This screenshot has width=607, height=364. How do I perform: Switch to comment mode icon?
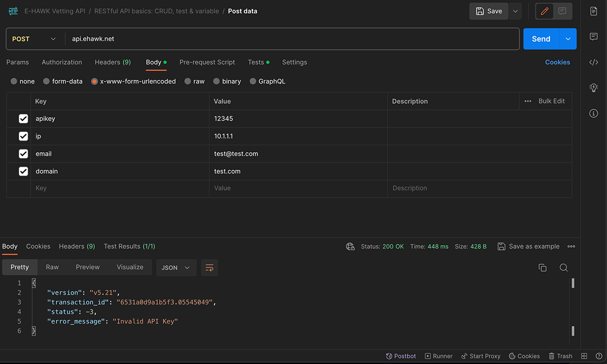[x=562, y=11]
